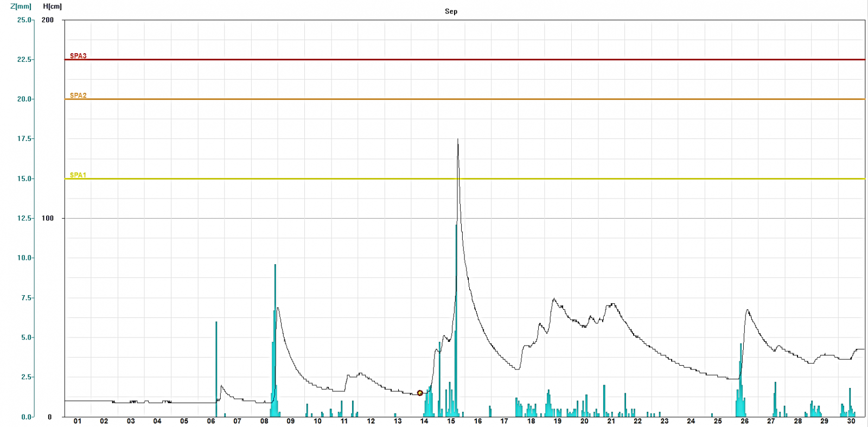Click the Z[mm] axis title

coord(21,7)
